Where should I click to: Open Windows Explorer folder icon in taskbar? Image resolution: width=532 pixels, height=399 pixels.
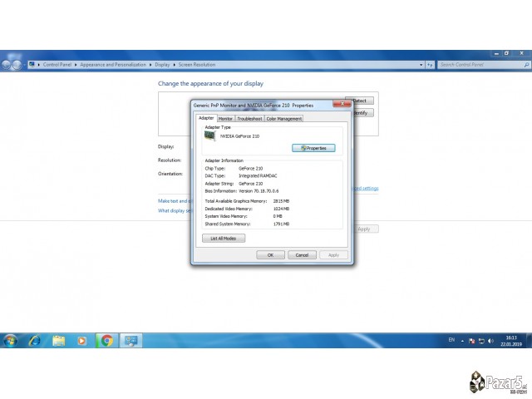pyautogui.click(x=59, y=340)
